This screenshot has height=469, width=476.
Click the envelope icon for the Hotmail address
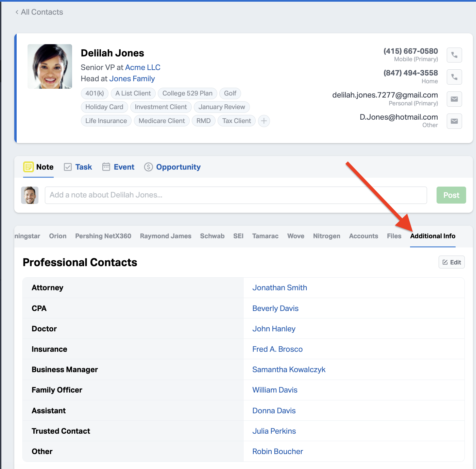coord(454,121)
